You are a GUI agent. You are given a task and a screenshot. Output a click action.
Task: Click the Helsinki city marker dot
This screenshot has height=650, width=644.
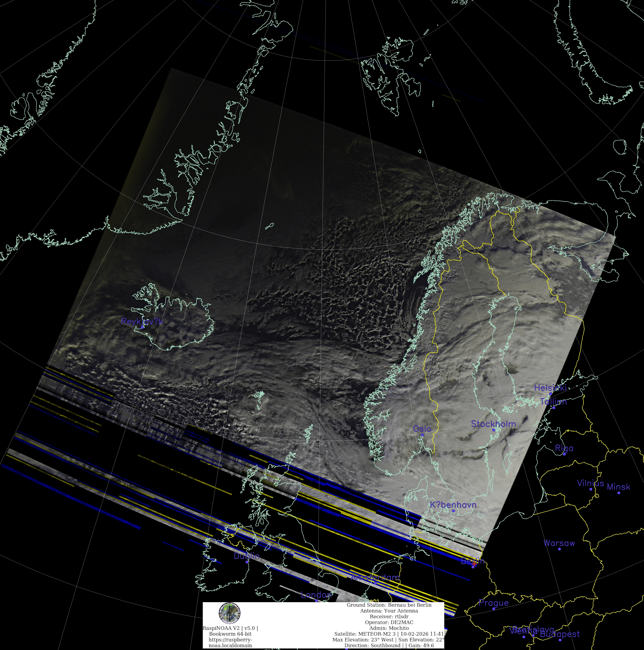pyautogui.click(x=551, y=394)
